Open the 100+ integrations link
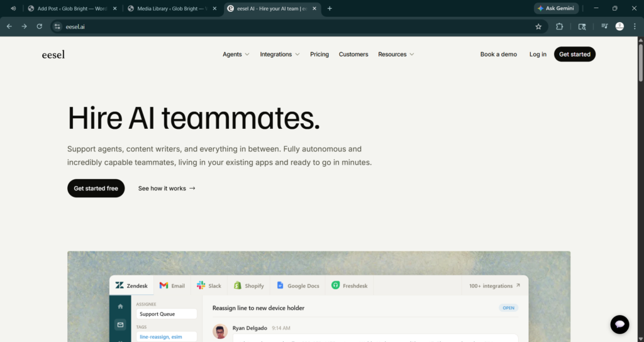The image size is (644, 342). coord(494,285)
